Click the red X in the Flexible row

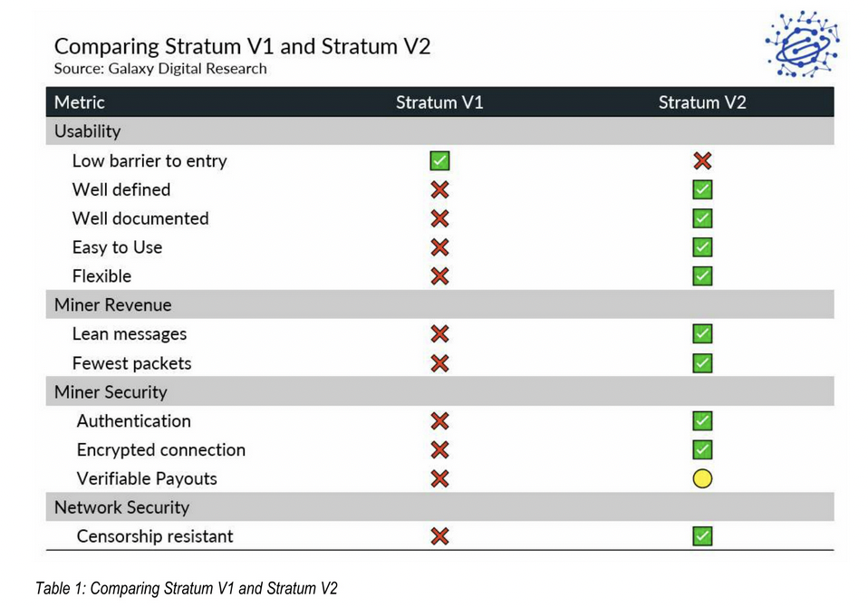pos(439,276)
